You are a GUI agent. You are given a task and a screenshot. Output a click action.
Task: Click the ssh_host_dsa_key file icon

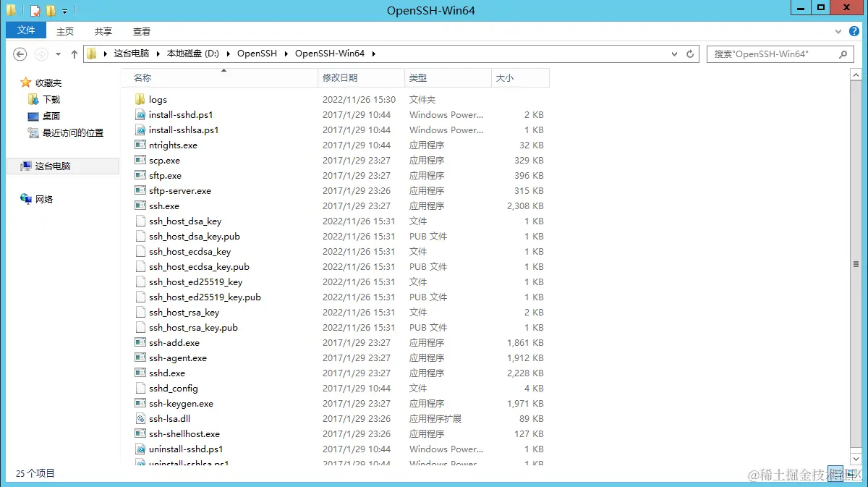click(x=140, y=221)
